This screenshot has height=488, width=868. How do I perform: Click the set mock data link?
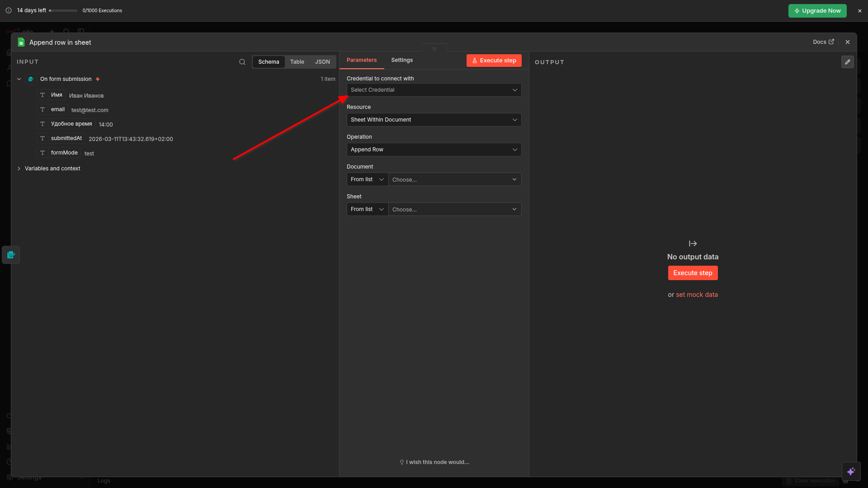[x=697, y=295]
